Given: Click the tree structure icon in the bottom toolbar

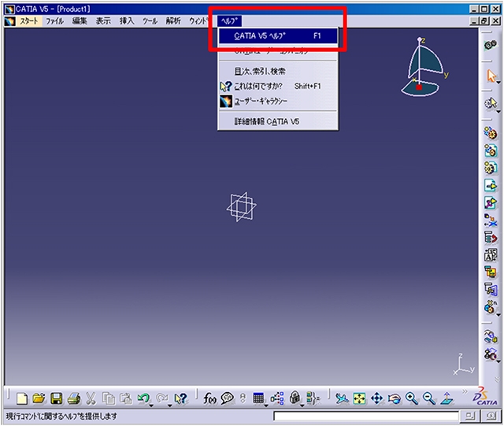Looking at the screenshot, I should 277,398.
